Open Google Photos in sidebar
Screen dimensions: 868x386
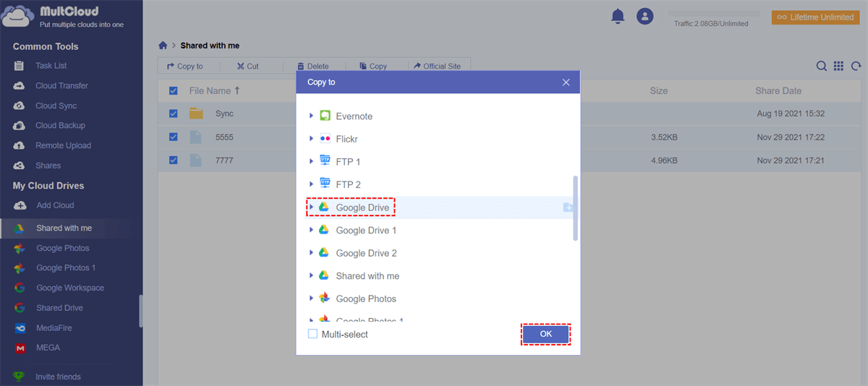63,248
